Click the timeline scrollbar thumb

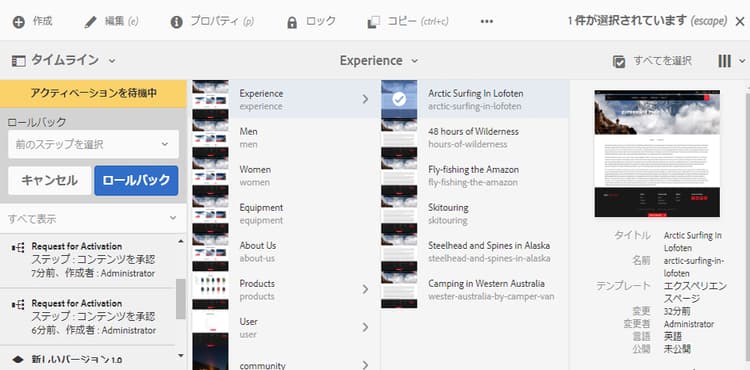(x=180, y=299)
